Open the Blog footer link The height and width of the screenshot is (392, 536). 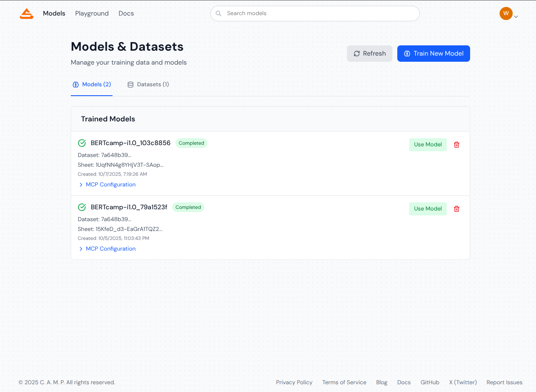pyautogui.click(x=382, y=383)
